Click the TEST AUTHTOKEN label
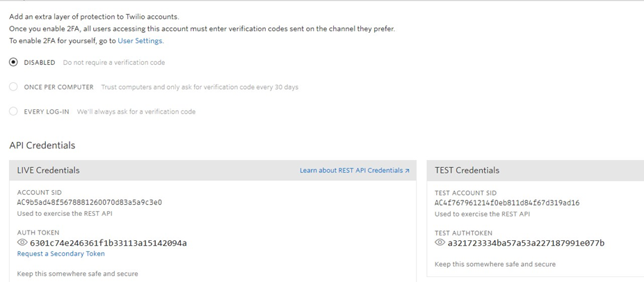This screenshot has width=644, height=282. pyautogui.click(x=463, y=233)
